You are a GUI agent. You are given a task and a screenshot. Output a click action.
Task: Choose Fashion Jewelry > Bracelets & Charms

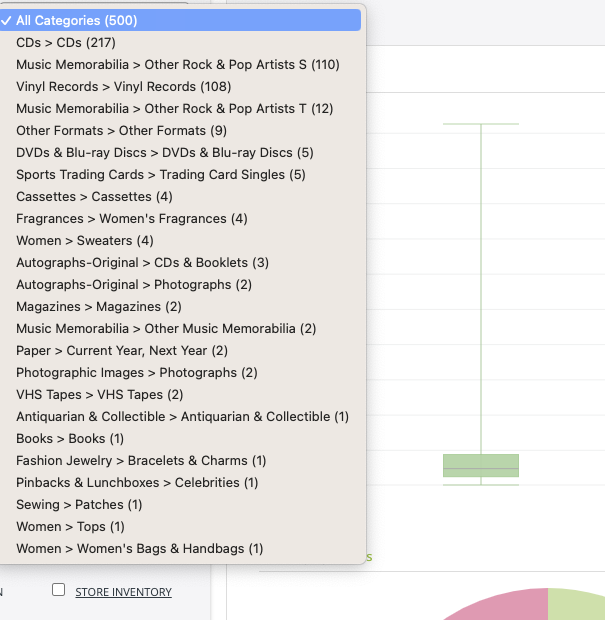[180, 461]
